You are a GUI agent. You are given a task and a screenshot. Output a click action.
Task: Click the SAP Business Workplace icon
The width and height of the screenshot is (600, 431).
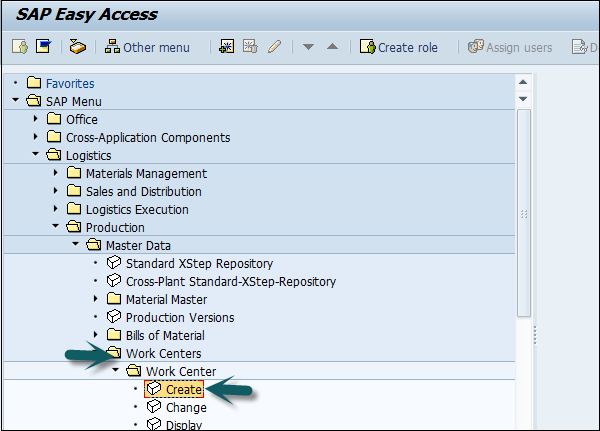coord(77,47)
